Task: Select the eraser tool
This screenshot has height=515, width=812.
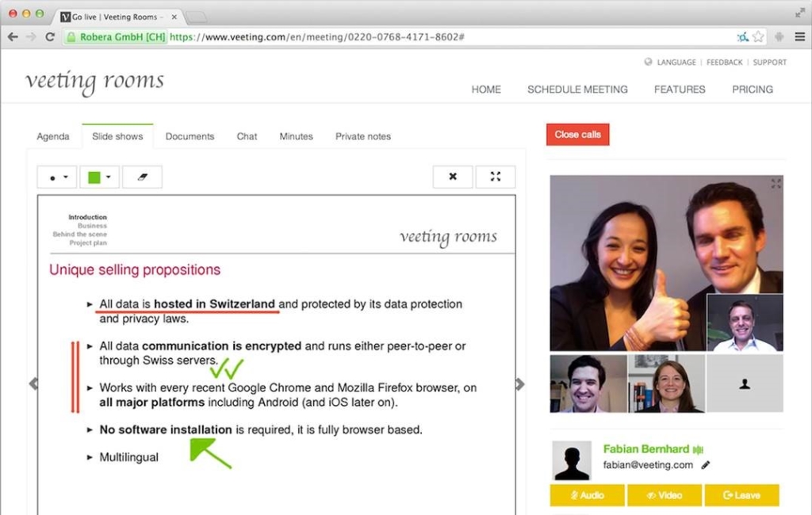Action: click(x=142, y=177)
